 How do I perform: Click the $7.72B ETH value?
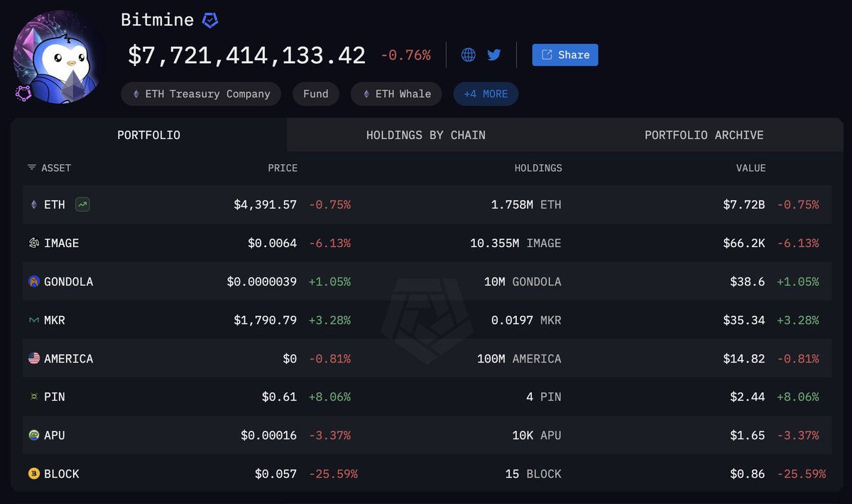click(x=743, y=204)
